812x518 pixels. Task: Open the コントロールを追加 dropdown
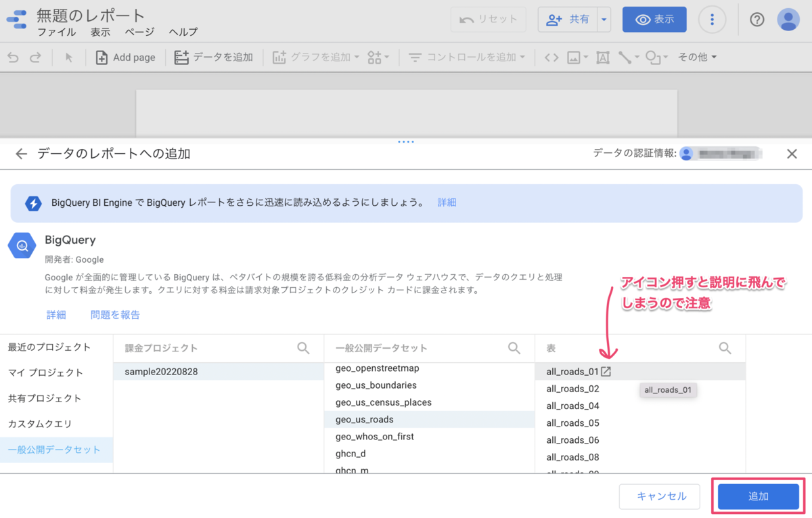[467, 58]
